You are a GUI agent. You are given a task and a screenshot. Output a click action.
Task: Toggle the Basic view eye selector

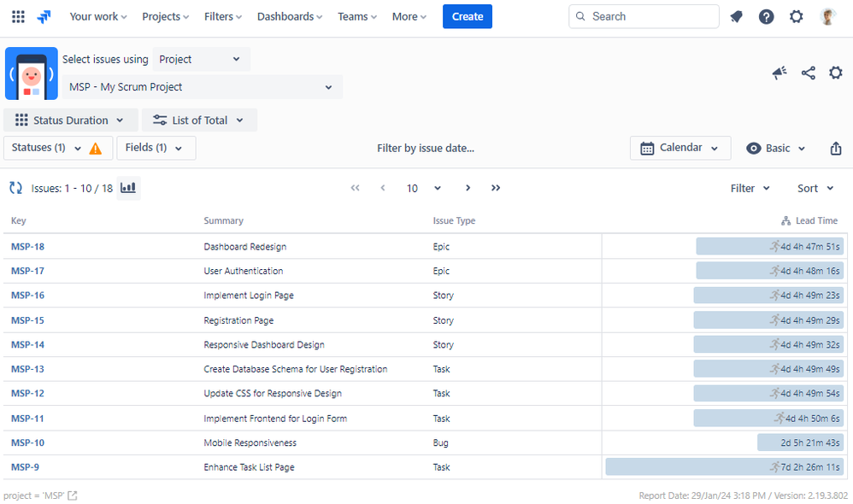pos(775,149)
